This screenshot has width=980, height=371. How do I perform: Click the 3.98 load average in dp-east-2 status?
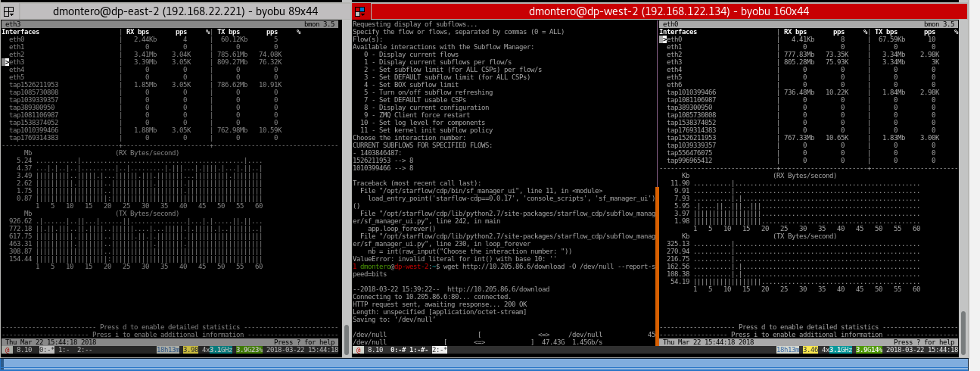pos(190,349)
